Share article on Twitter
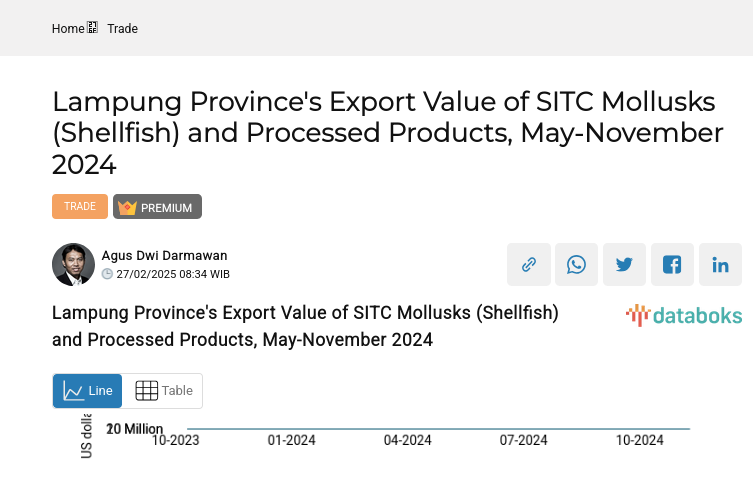Viewport: 753px width, 498px height. click(625, 265)
